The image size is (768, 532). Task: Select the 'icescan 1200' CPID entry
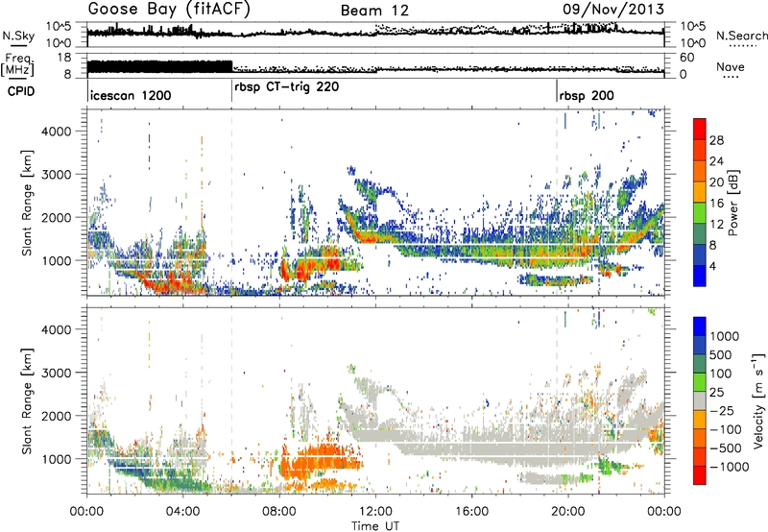pos(131,95)
